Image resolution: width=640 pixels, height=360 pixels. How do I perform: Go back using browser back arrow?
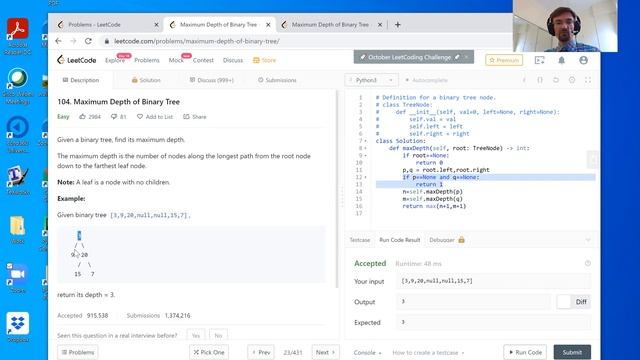[x=58, y=41]
